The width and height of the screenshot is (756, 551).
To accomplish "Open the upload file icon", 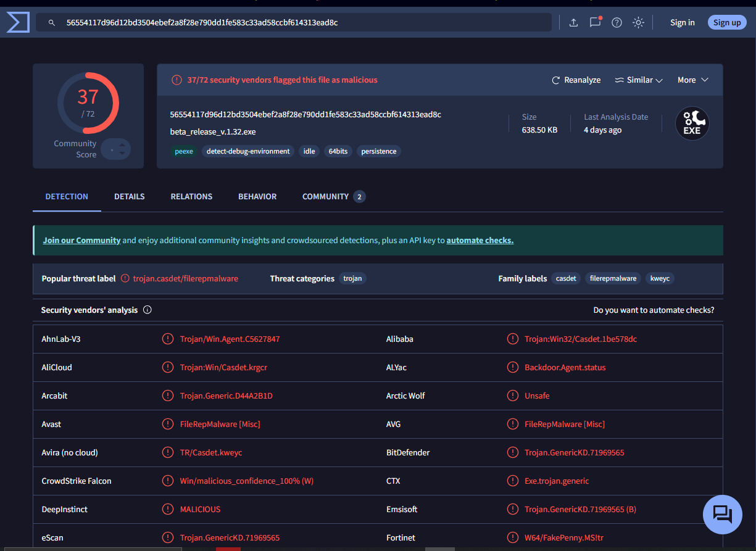I will point(573,23).
